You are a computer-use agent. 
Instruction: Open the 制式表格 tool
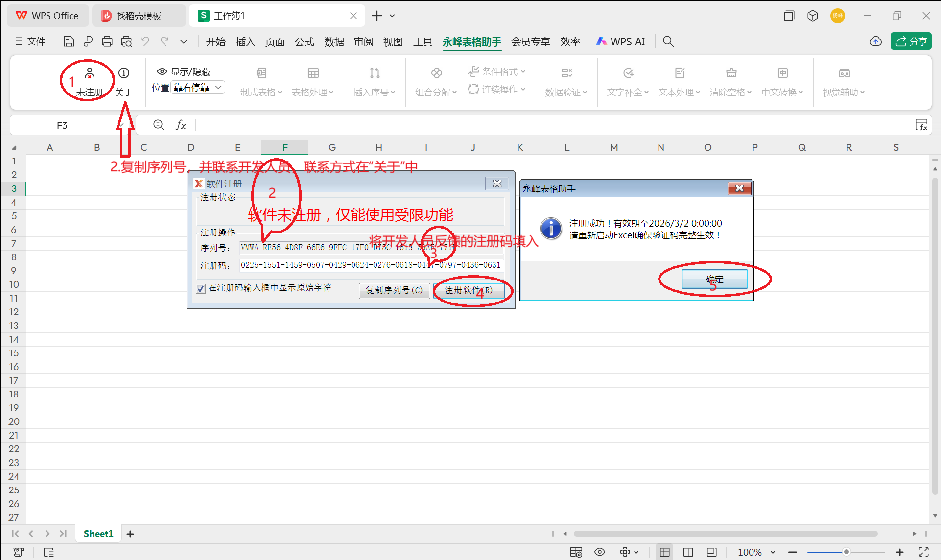pos(261,81)
